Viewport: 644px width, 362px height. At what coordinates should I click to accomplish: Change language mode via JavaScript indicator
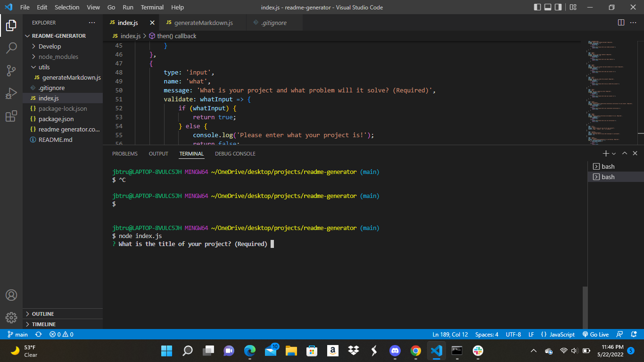coord(561,334)
